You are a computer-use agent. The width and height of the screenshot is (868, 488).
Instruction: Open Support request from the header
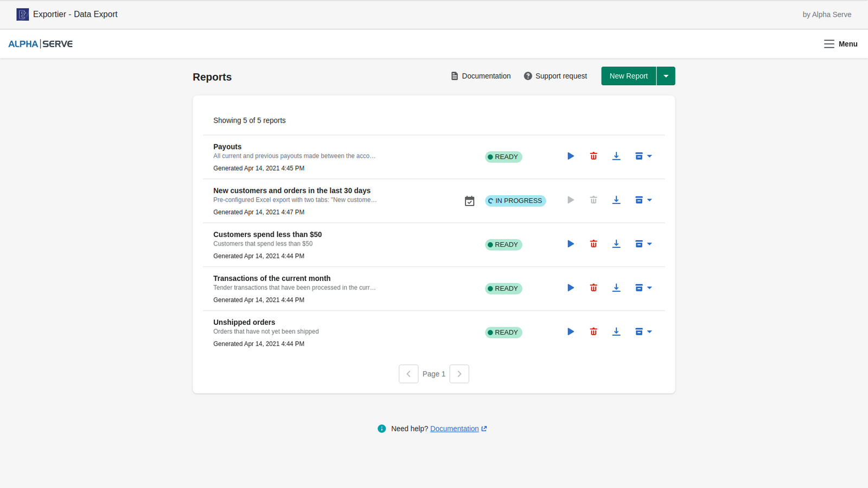[555, 76]
